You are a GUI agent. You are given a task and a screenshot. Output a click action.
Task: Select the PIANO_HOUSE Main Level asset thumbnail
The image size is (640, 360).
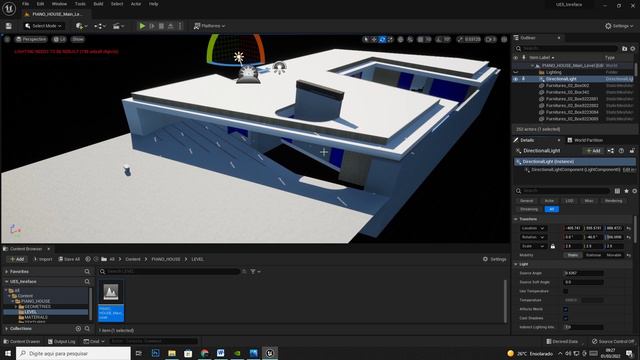click(x=111, y=301)
